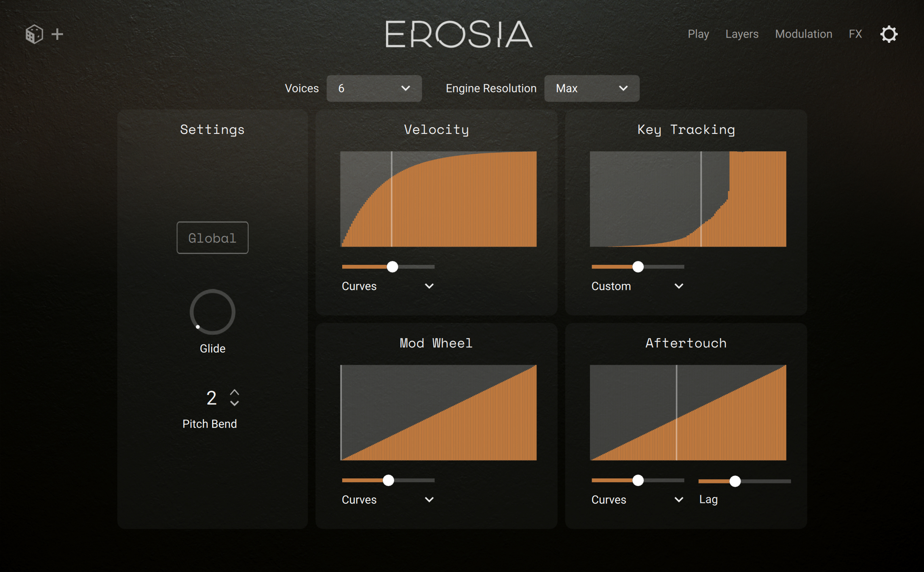Screen dimensions: 924x572
Task: Open the Modulation tab
Action: click(x=803, y=34)
